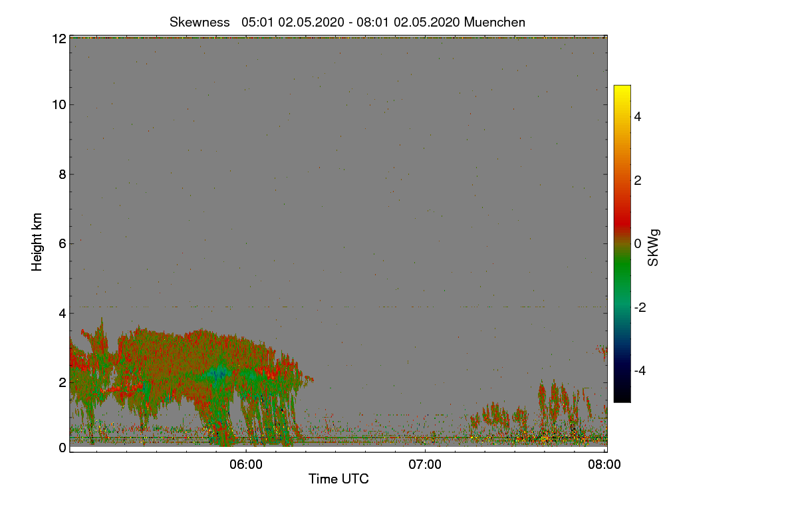
Task: Click the 'Height km' axis label
Action: [x=37, y=242]
